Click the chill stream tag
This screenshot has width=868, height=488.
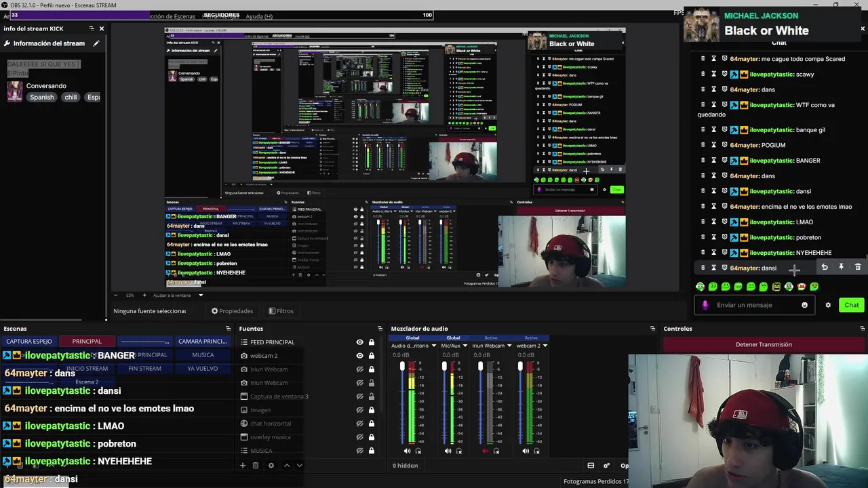click(x=71, y=97)
